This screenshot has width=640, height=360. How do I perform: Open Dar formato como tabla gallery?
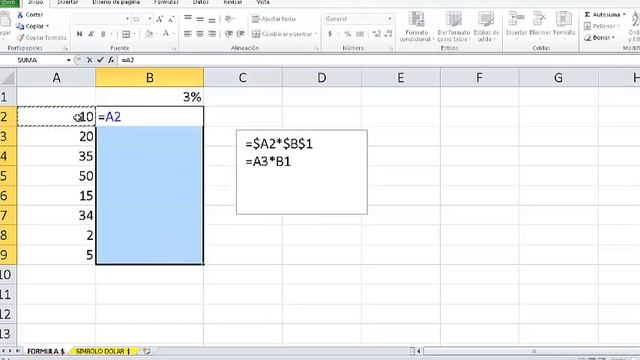pos(453,27)
